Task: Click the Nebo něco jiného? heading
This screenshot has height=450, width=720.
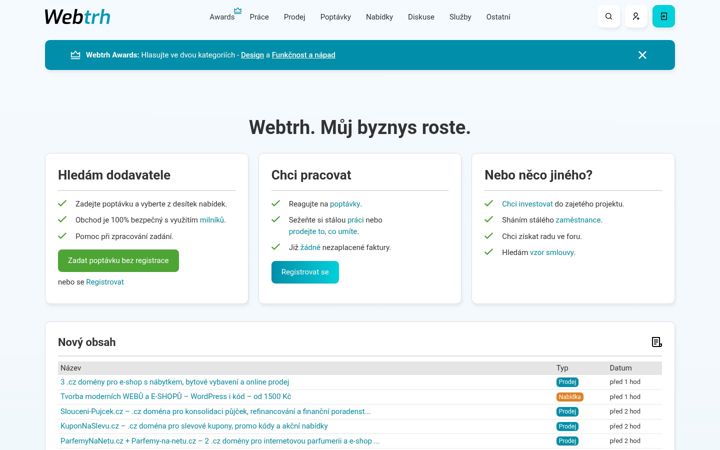Action: (539, 175)
